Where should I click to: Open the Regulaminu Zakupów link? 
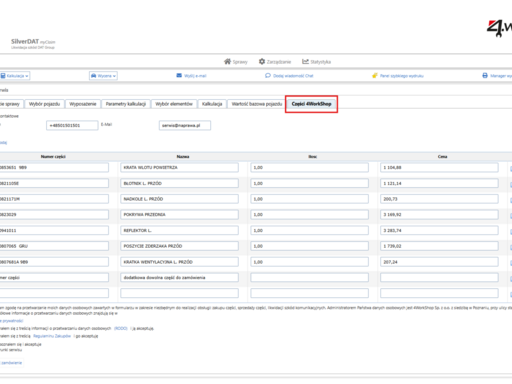pyautogui.click(x=52, y=336)
